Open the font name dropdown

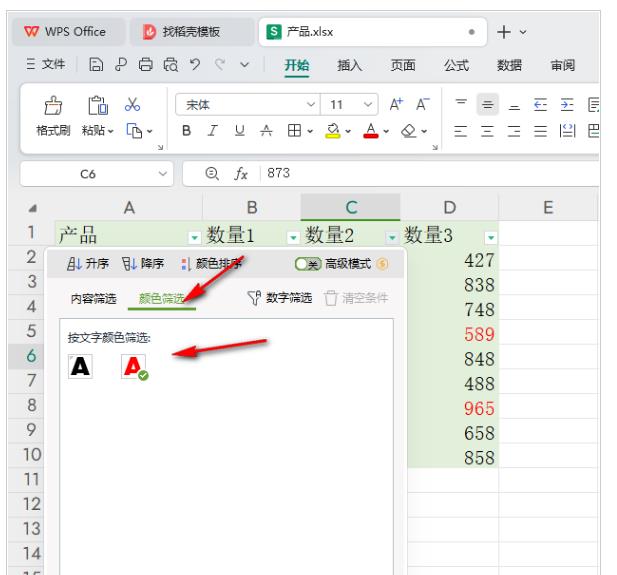(310, 104)
